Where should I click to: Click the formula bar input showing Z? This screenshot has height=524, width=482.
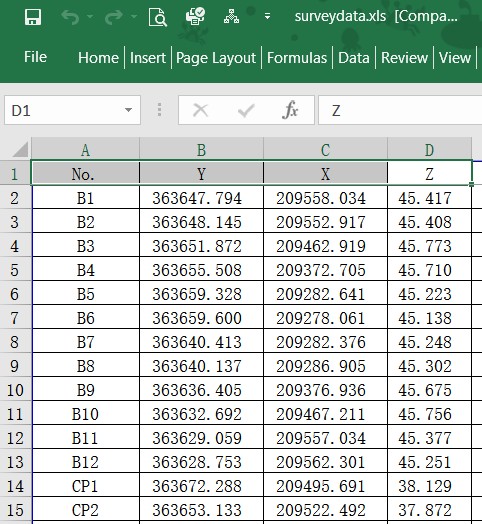click(x=400, y=110)
